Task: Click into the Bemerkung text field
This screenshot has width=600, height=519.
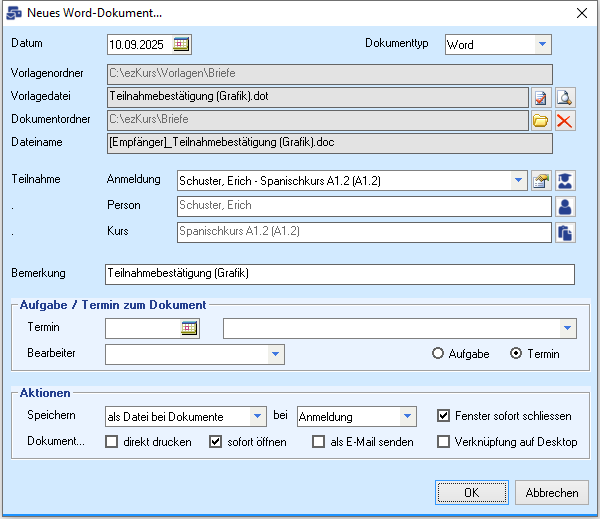Action: (340, 273)
